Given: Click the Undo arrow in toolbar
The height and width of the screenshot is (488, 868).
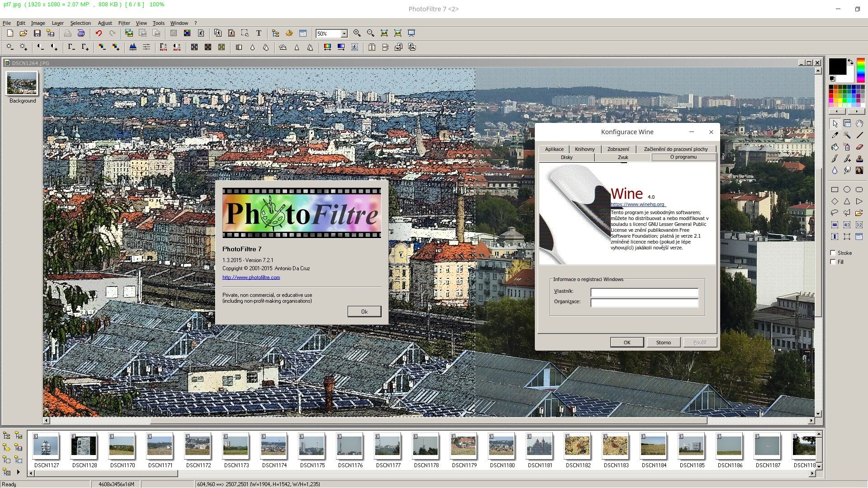Looking at the screenshot, I should pos(99,33).
